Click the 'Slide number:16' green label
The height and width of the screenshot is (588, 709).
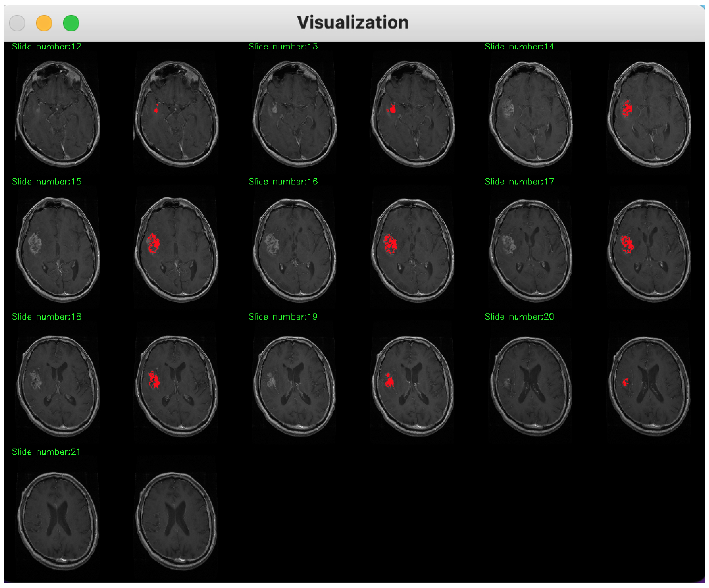283,182
